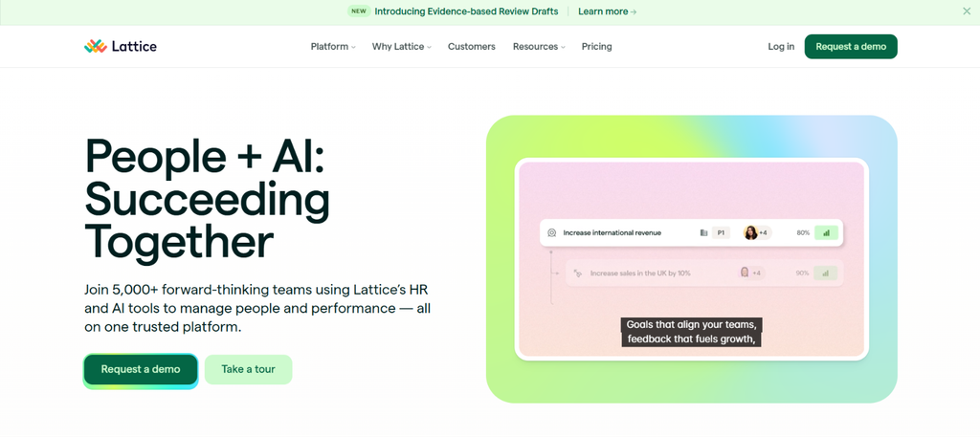Click Increase international revenue text
The height and width of the screenshot is (437, 980).
pyautogui.click(x=612, y=233)
